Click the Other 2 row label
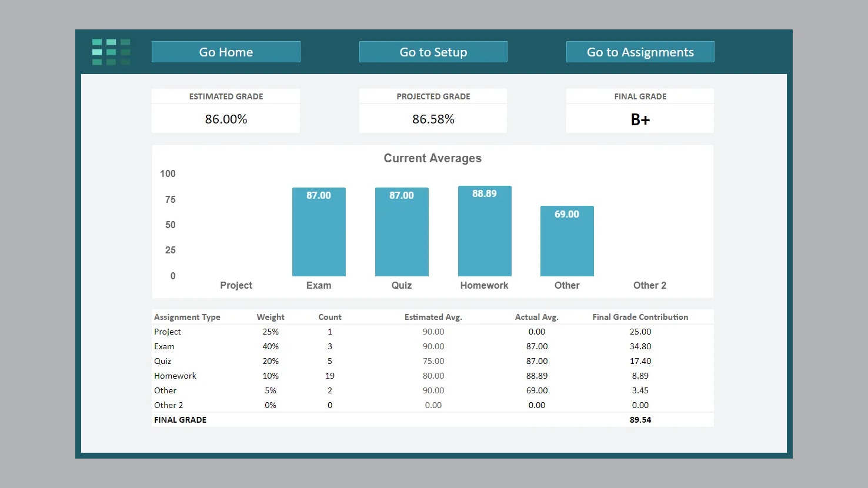This screenshot has height=488, width=868. (169, 405)
